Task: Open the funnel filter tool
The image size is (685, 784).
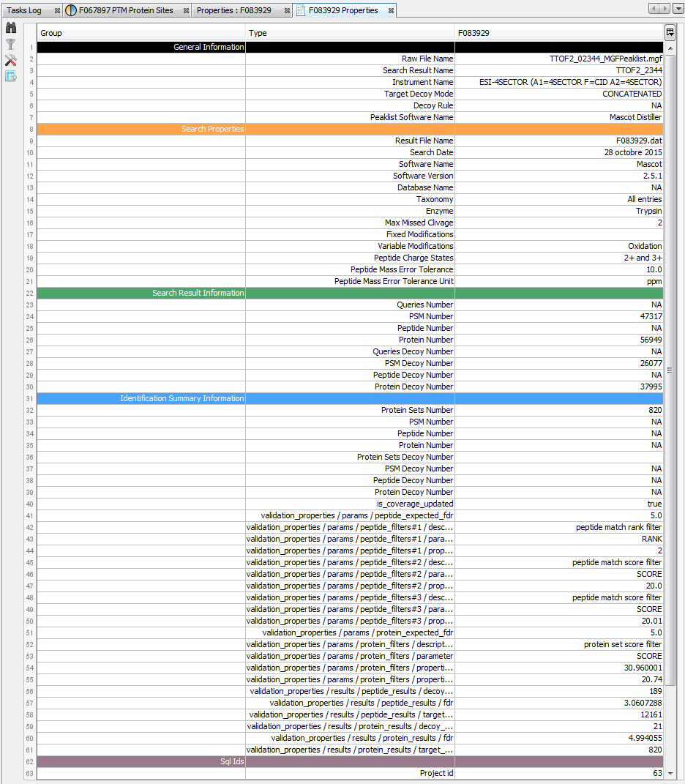Action: click(x=10, y=45)
